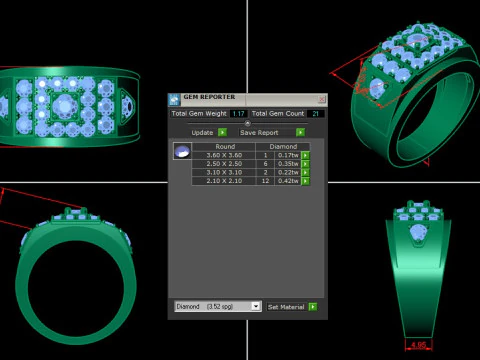Open the Diamond material dropdown arrow

[256, 306]
